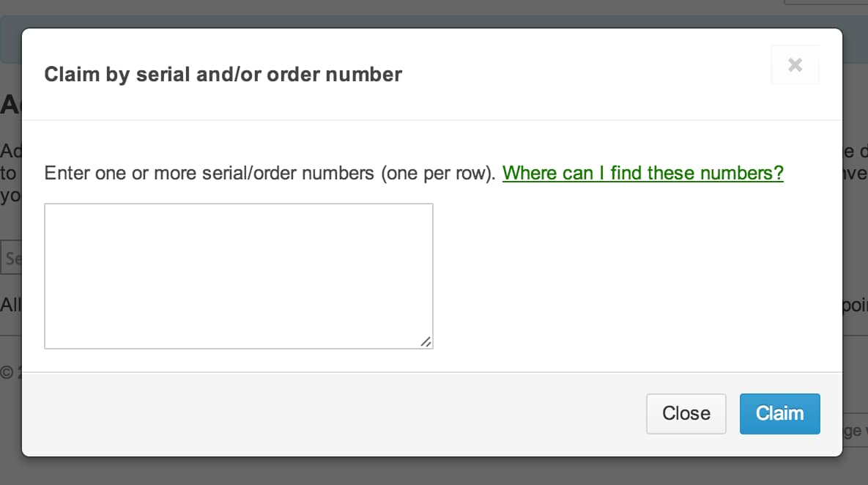Cancel by clicking the grey Close button
The height and width of the screenshot is (485, 868).
686,414
